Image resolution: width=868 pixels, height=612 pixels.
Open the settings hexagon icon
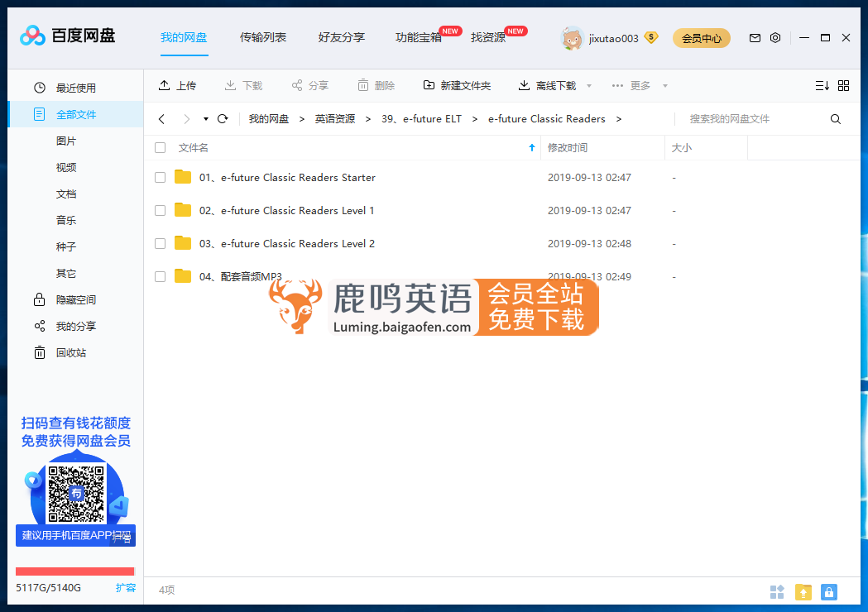[775, 37]
